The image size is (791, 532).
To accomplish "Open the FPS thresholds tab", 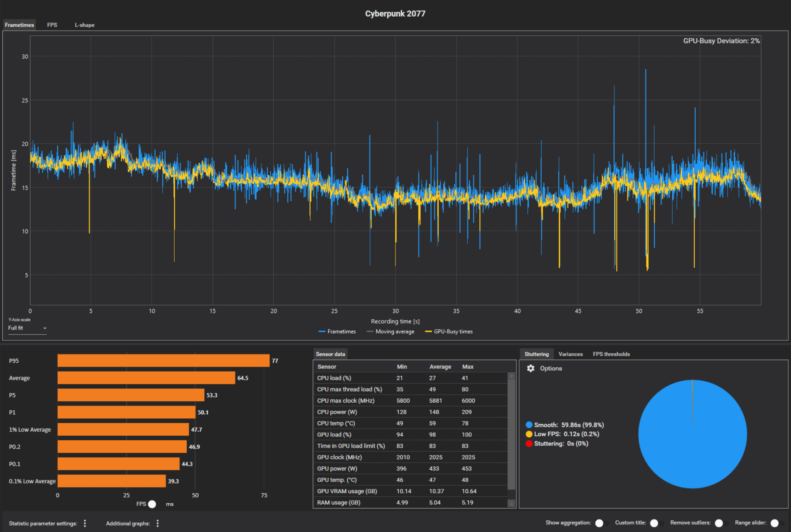I will tap(611, 354).
